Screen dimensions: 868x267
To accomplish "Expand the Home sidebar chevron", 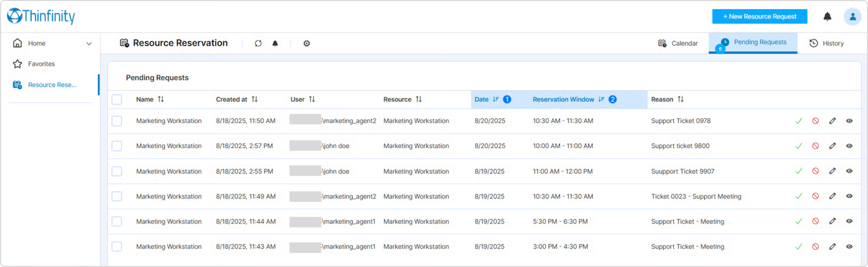I will (x=89, y=43).
